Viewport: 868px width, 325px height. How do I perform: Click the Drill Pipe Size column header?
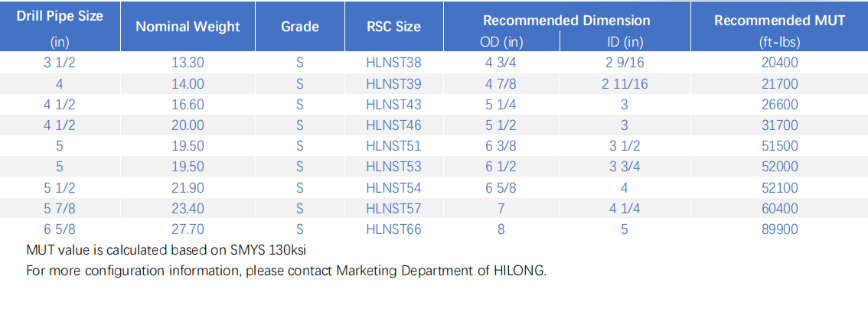[60, 16]
